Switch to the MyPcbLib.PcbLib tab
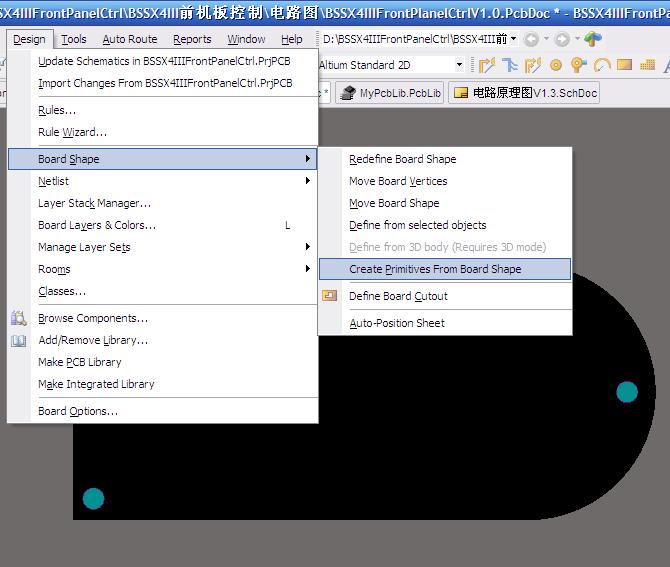Viewport: 670px width, 567px height. (390, 93)
